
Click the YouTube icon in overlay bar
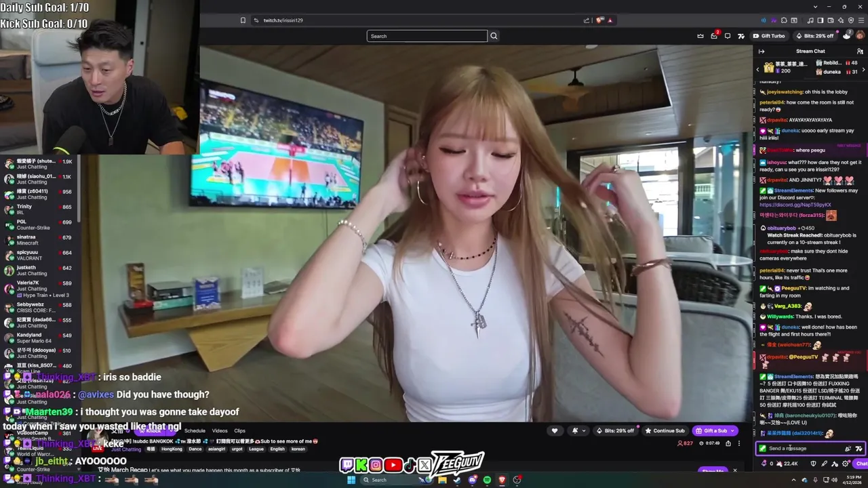point(393,465)
